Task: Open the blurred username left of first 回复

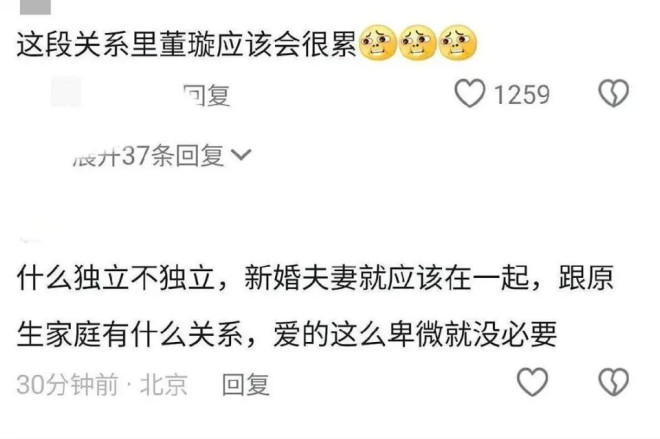Action: pyautogui.click(x=66, y=92)
